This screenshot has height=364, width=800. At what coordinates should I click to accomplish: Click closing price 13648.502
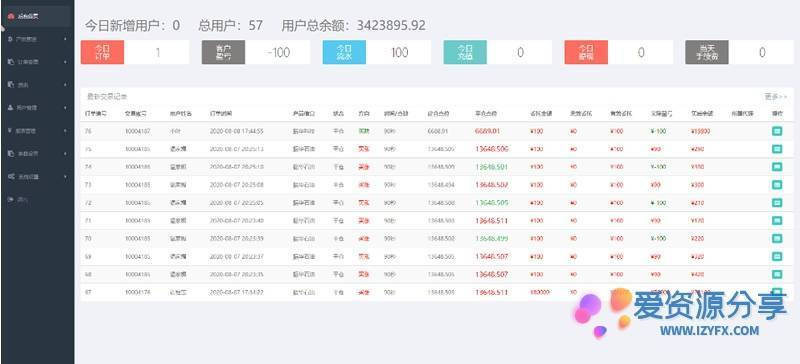pos(491,185)
